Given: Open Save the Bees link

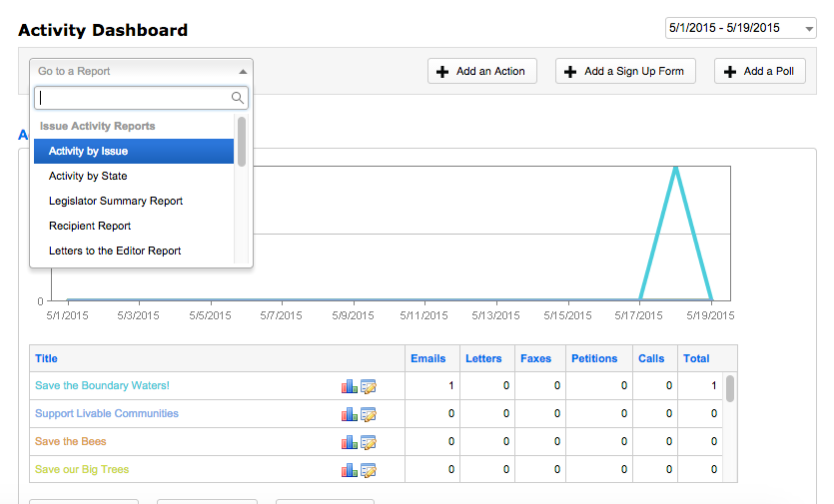Looking at the screenshot, I should pos(70,441).
